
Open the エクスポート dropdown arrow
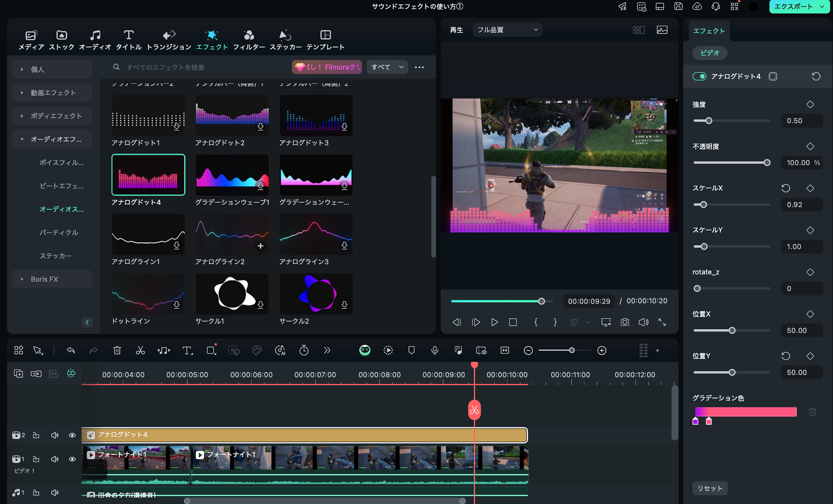tap(822, 6)
